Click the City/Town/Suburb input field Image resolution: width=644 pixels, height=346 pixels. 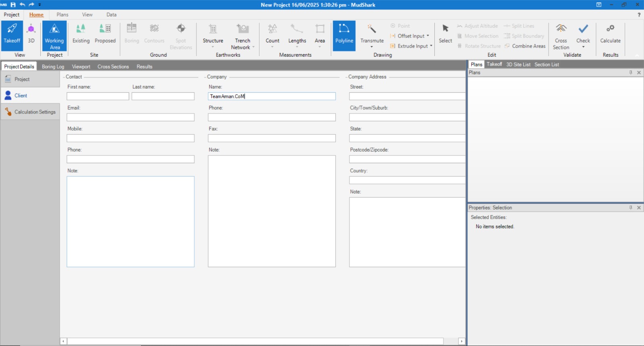[x=407, y=117]
